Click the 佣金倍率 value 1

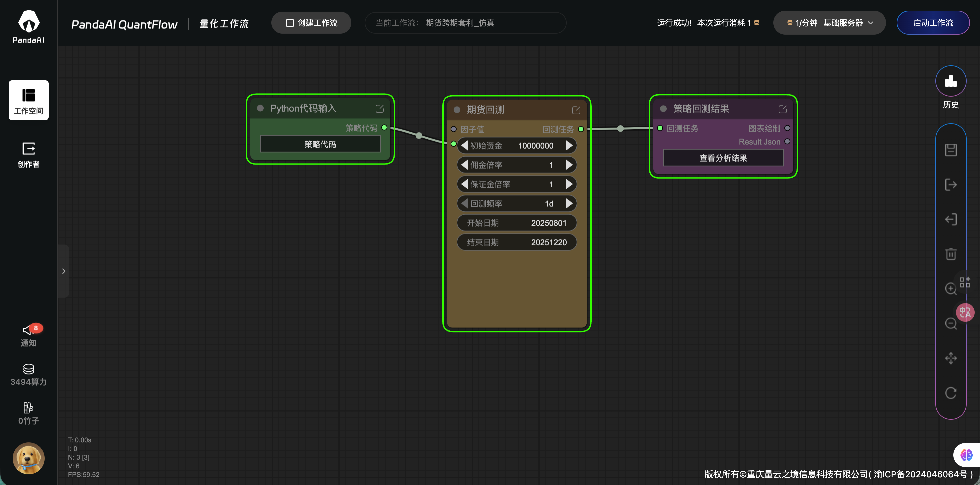551,165
